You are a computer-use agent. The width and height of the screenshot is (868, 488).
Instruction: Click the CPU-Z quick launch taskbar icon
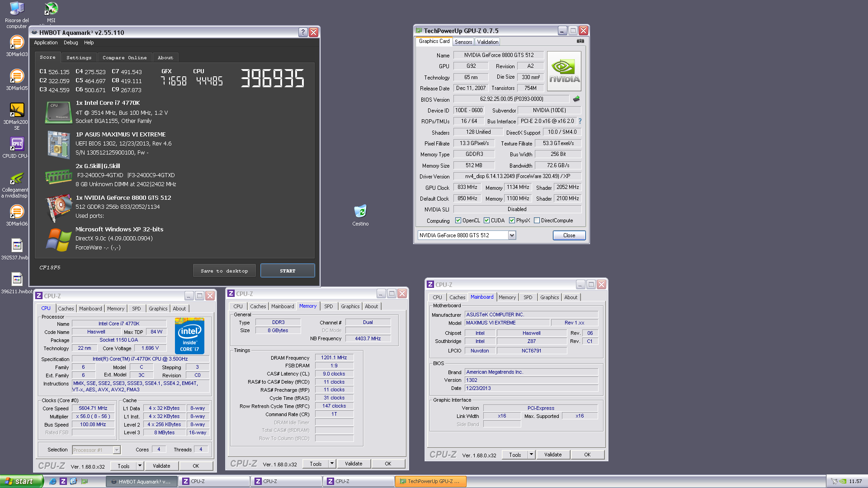tap(63, 481)
